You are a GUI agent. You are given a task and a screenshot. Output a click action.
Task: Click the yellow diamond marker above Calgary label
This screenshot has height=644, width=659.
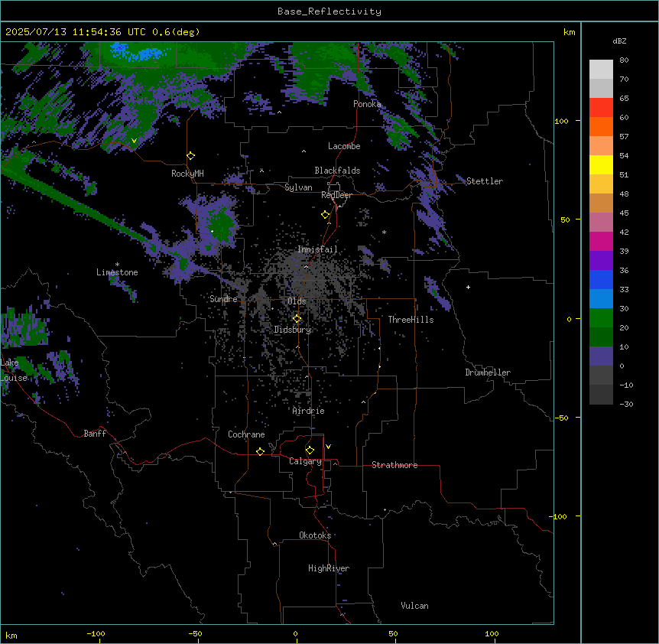[x=310, y=450]
